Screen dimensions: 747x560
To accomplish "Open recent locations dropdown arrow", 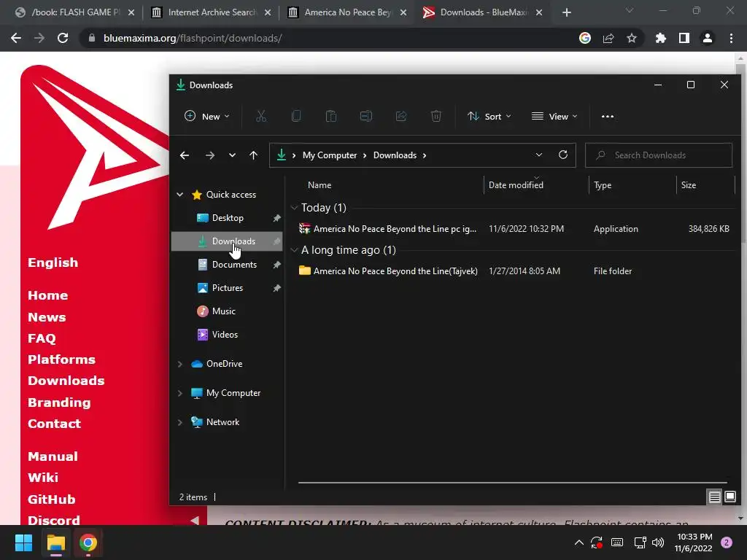I will tap(232, 155).
